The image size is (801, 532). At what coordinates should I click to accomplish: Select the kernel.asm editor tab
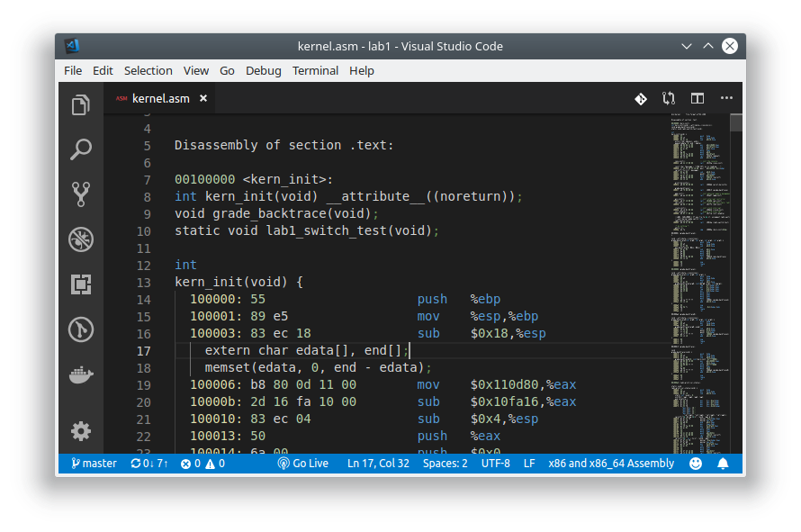[x=160, y=98]
